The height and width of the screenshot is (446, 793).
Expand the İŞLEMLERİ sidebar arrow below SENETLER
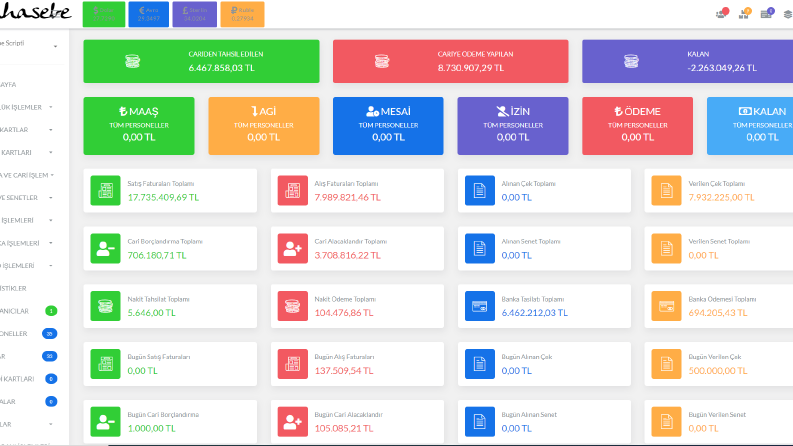(x=51, y=220)
